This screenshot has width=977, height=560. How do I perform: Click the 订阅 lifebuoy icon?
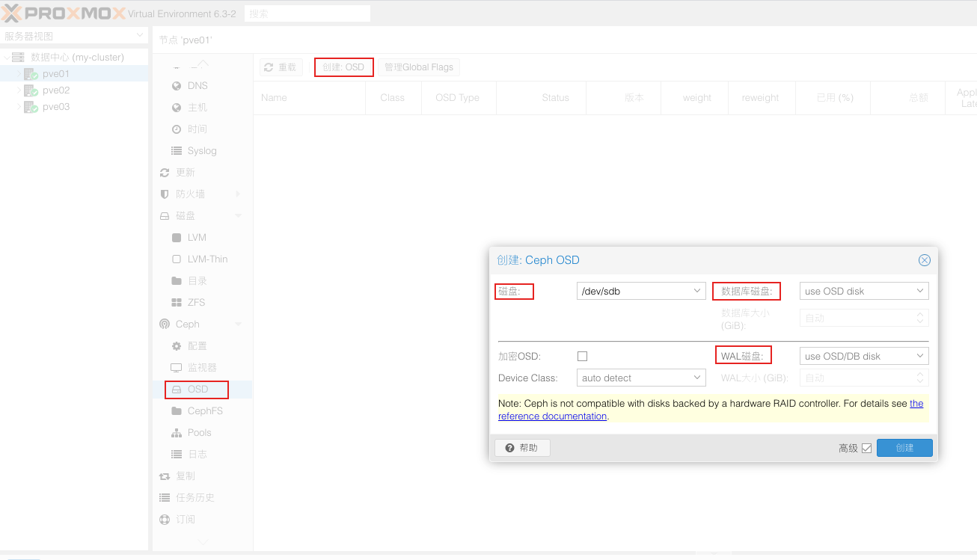(165, 520)
